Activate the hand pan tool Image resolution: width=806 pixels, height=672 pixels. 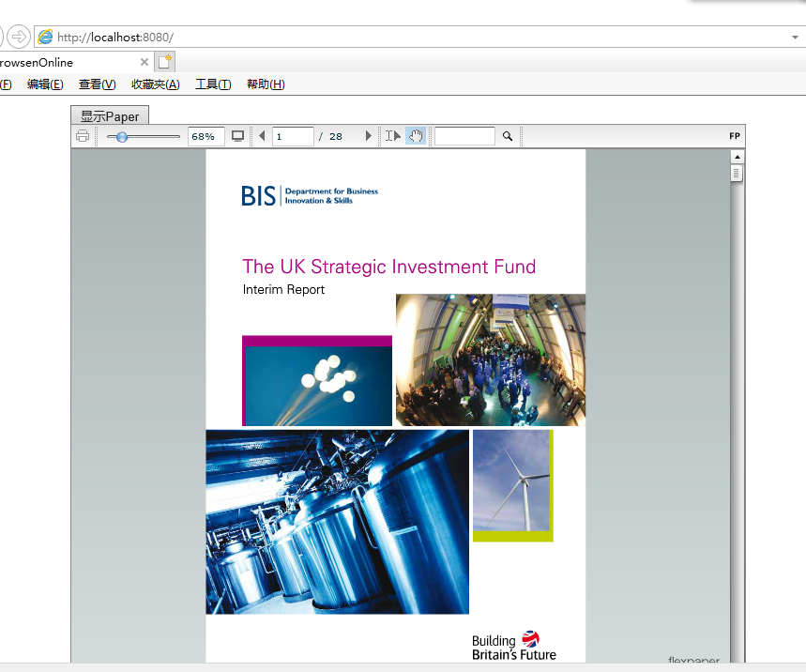[x=416, y=136]
